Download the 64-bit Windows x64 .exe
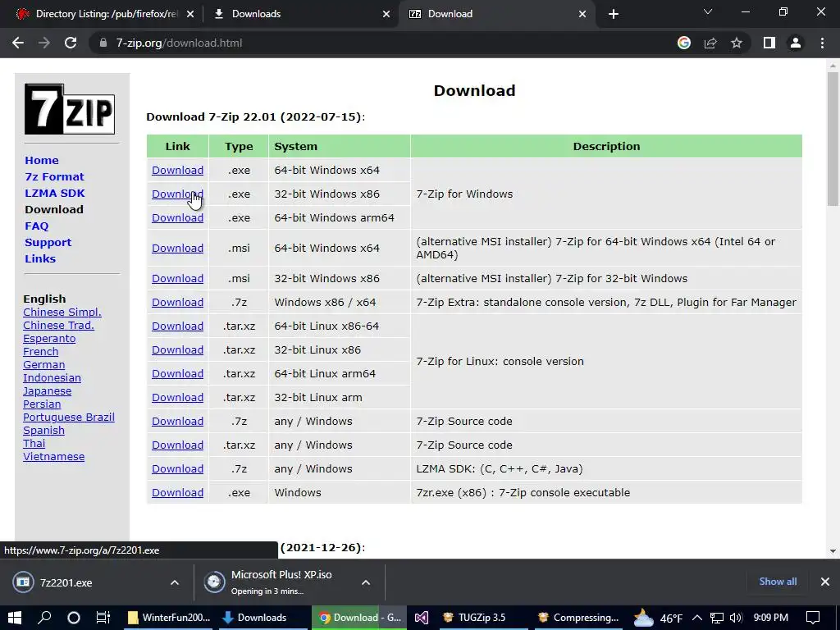Image resolution: width=840 pixels, height=630 pixels. 177,171
